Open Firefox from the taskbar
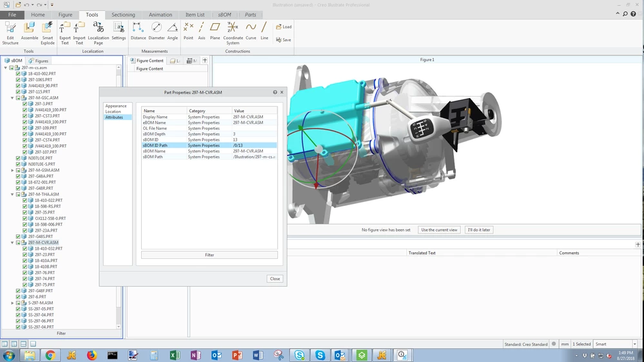 coord(92,355)
